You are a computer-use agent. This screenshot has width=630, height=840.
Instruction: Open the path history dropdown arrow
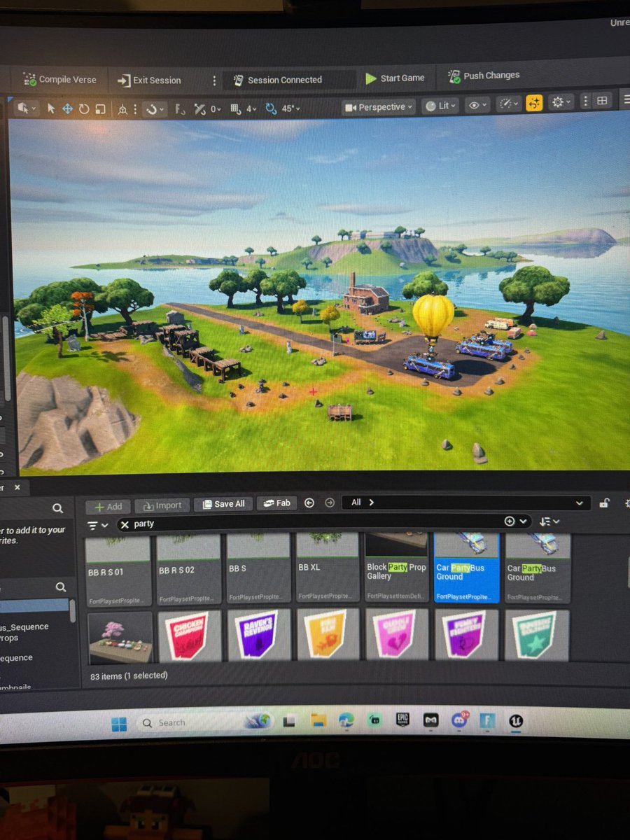[x=578, y=503]
